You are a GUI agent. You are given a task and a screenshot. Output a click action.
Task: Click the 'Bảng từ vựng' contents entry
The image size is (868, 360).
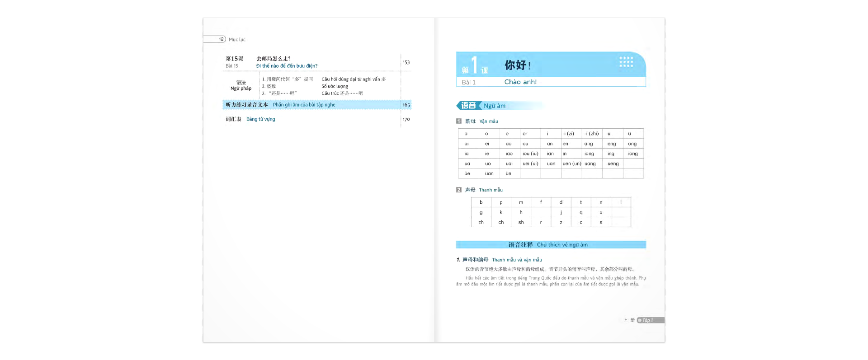click(x=260, y=119)
